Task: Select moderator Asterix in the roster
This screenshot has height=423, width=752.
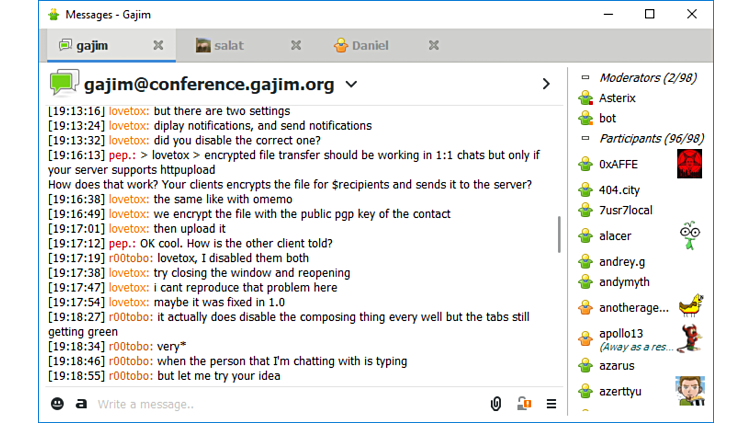Action: point(617,98)
